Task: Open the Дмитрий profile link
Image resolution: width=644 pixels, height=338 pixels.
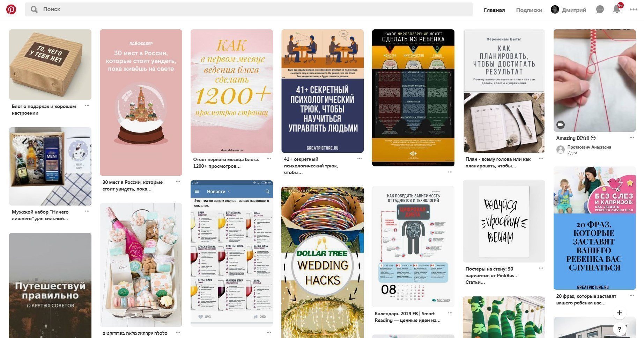Action: click(x=569, y=10)
